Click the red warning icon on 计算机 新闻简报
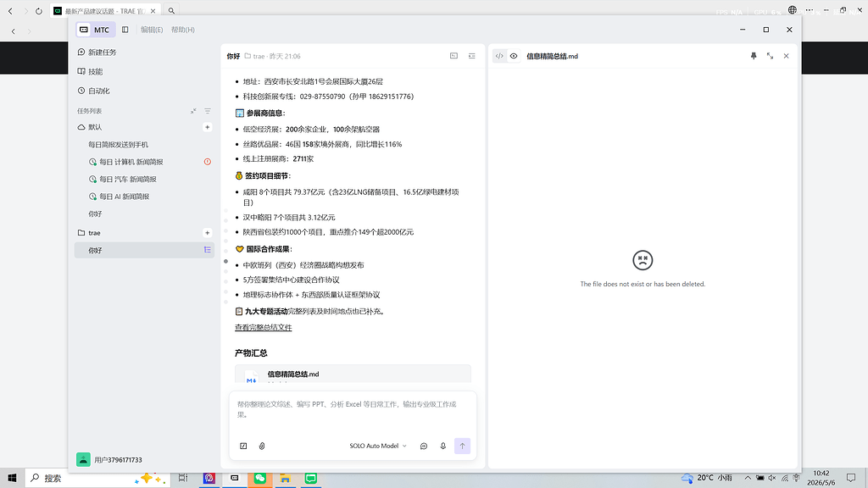The width and height of the screenshot is (868, 488). [x=208, y=162]
